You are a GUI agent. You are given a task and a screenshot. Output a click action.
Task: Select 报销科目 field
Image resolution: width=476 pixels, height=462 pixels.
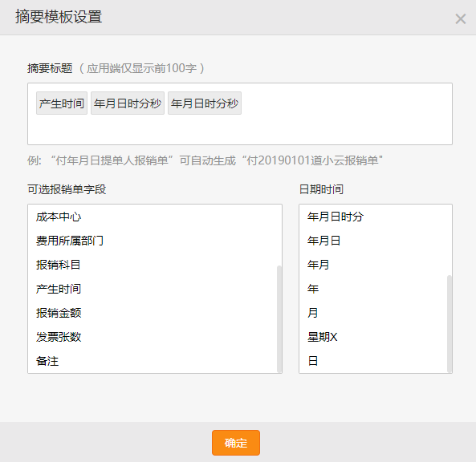[58, 265]
